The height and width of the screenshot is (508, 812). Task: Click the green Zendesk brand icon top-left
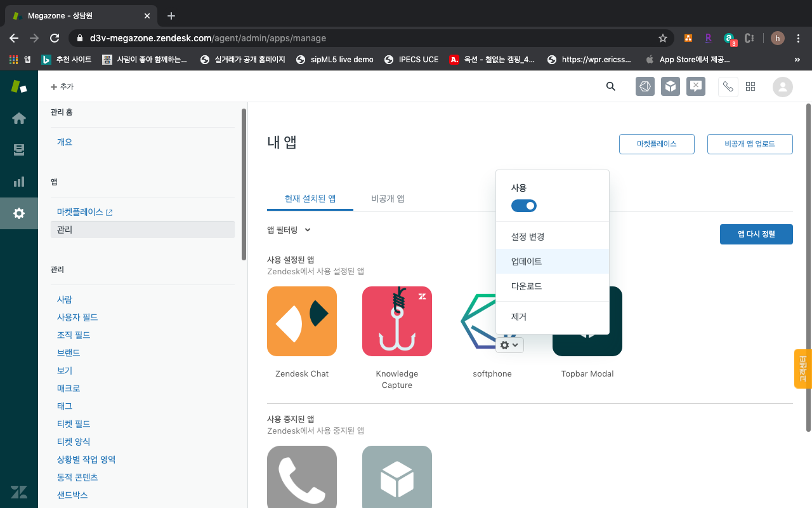pos(19,86)
